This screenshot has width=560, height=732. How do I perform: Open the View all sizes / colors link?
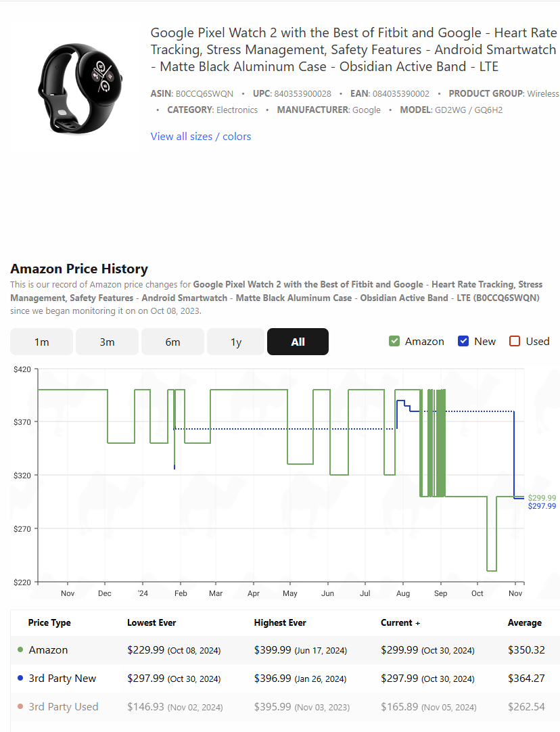[201, 136]
